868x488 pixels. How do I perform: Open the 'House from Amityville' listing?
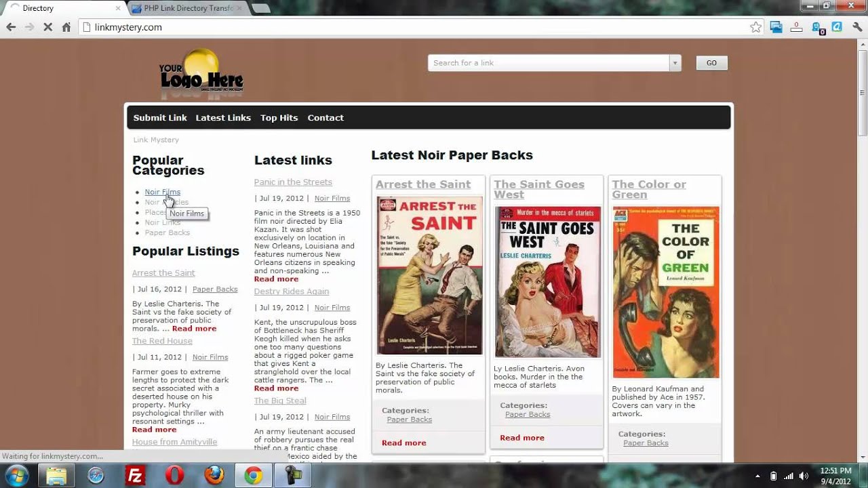point(174,442)
